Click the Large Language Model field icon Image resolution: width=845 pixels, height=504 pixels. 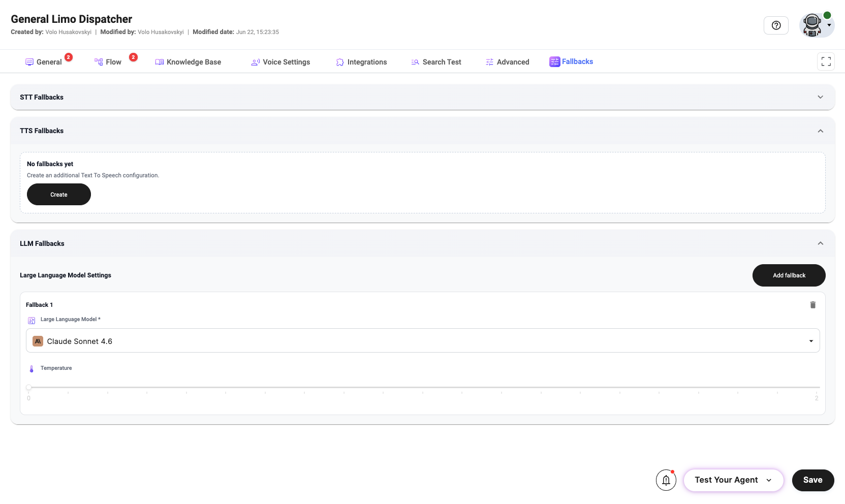click(32, 320)
